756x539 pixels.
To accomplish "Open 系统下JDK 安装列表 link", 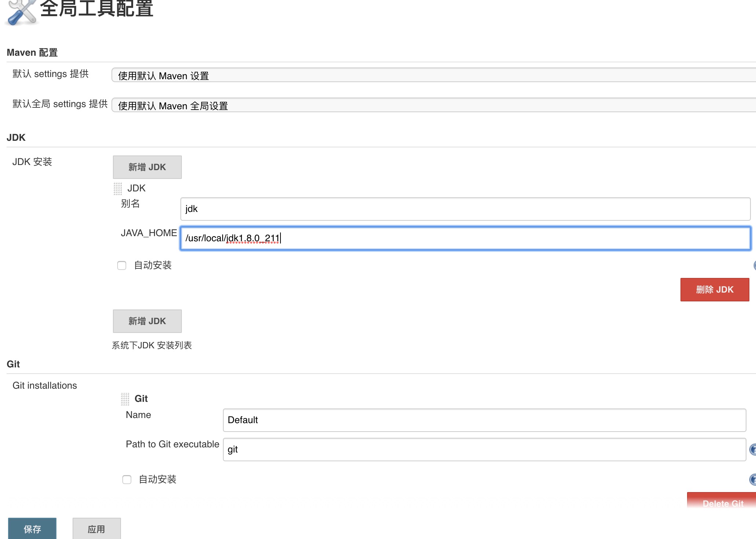I will (153, 345).
